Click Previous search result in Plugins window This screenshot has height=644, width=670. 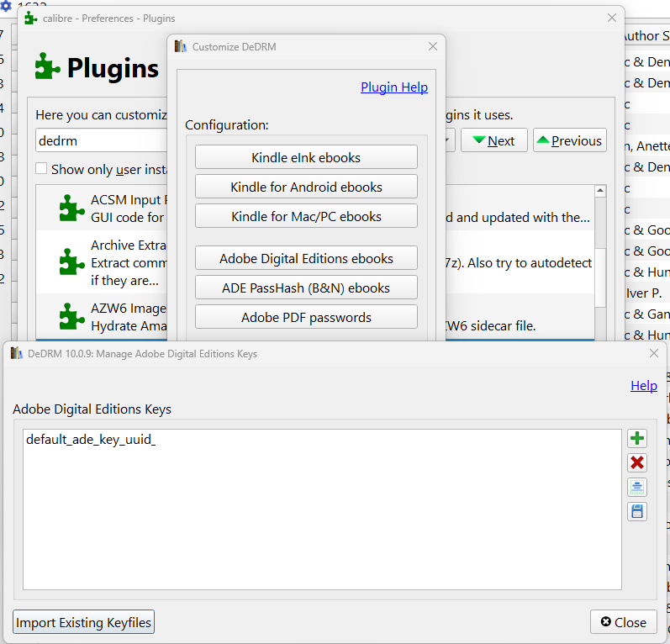[570, 140]
